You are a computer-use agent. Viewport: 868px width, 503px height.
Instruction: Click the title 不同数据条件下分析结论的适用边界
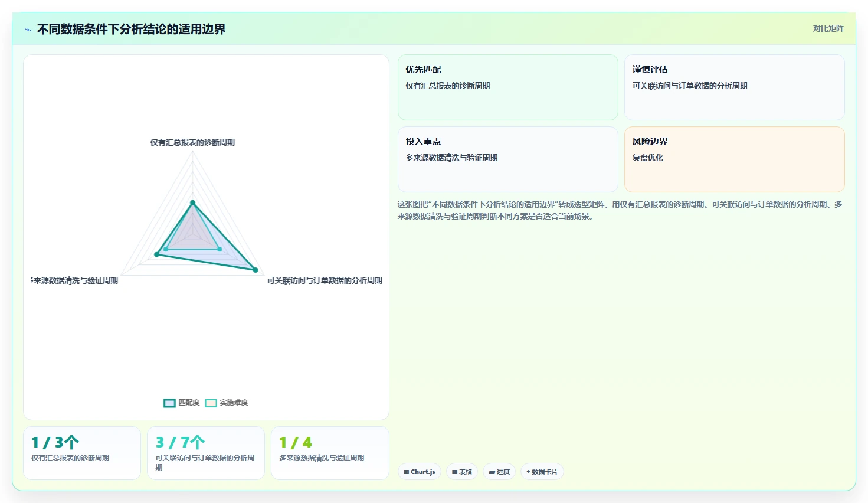click(131, 29)
